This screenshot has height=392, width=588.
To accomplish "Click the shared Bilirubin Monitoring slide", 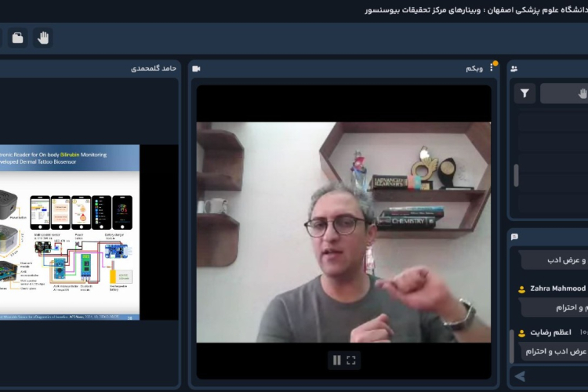I will click(70, 232).
